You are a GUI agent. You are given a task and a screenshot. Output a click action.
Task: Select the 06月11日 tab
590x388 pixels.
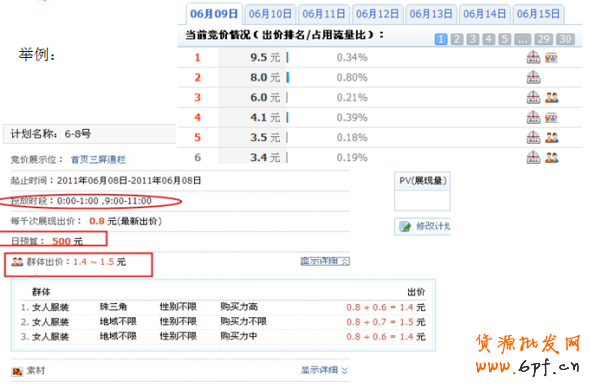point(324,14)
